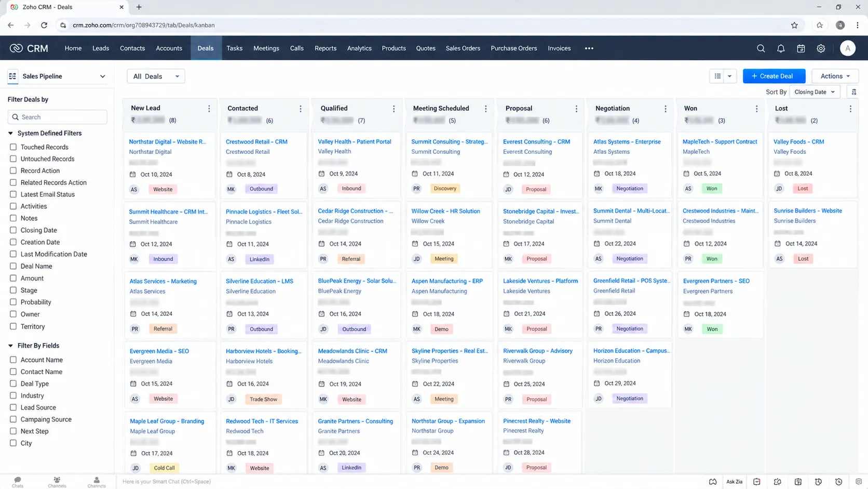The width and height of the screenshot is (868, 489).
Task: Open the Reports tab
Action: [x=325, y=48]
